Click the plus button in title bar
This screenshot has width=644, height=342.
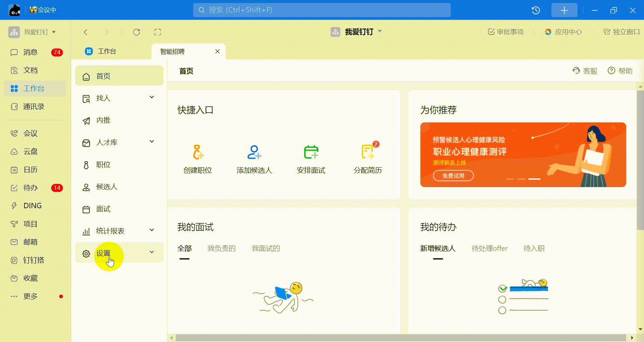pyautogui.click(x=564, y=10)
